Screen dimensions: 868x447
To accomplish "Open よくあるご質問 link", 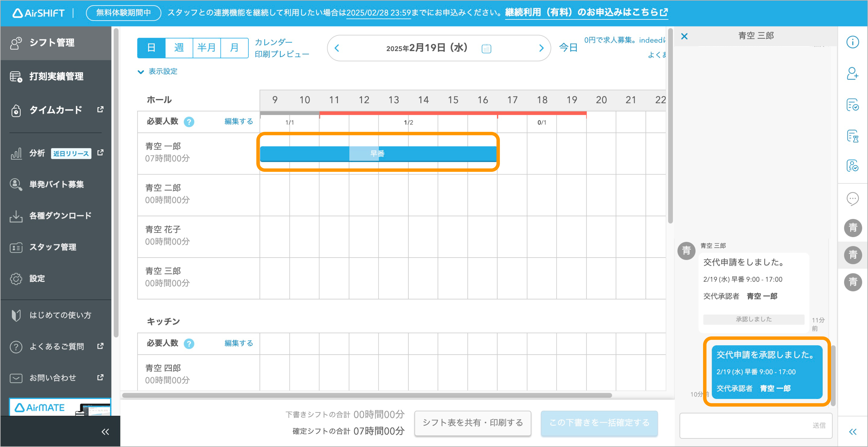I will (x=56, y=347).
